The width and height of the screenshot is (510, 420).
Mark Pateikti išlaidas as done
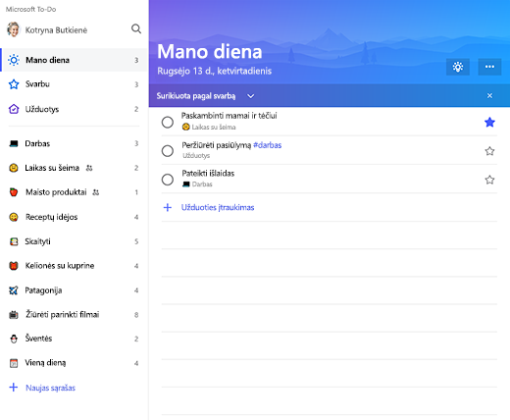click(168, 180)
